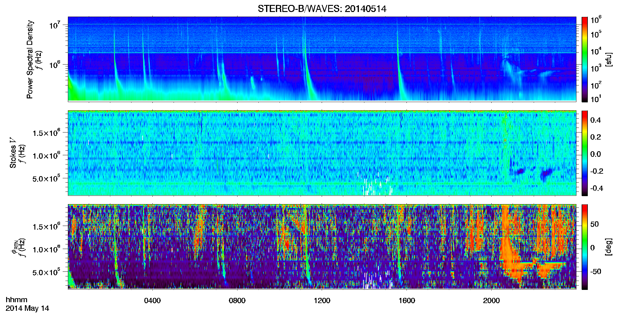Click the 1.5×10^6 tick on the φ RTN panel
Image resolution: width=644 pixels, height=332 pixels.
coord(46,227)
